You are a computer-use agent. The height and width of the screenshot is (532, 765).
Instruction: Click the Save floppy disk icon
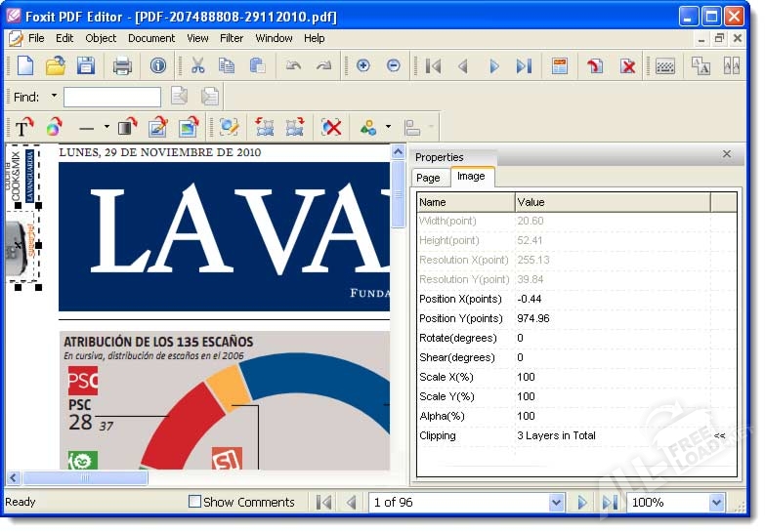pyautogui.click(x=86, y=65)
